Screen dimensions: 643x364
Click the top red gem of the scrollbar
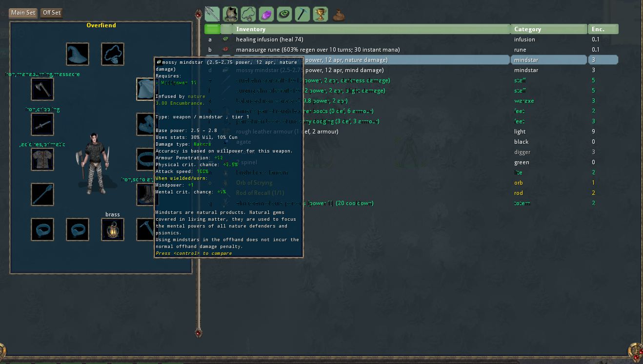click(198, 15)
